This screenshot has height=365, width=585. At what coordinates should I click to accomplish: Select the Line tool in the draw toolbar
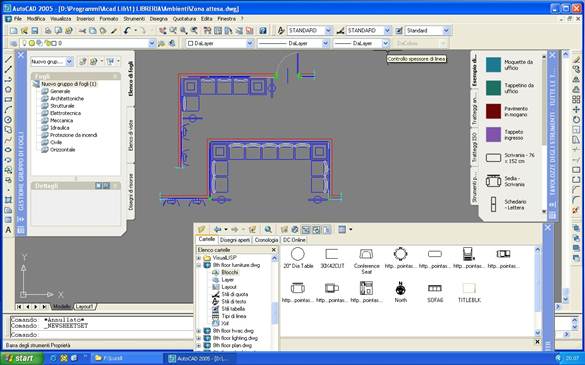(x=8, y=60)
